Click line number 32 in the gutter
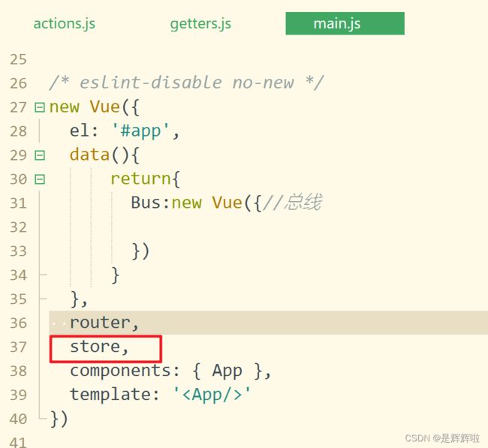Screen dimensions: 488x448 (18, 227)
